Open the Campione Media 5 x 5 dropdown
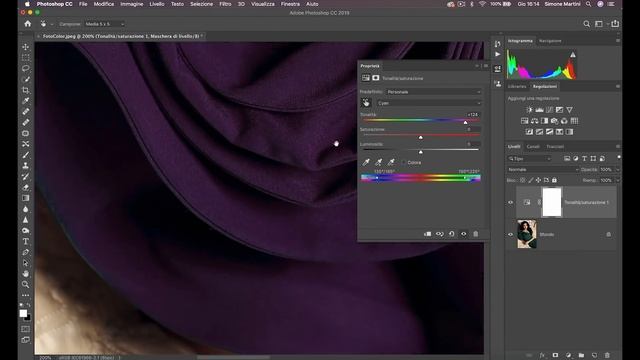This screenshot has height=360, width=640. [x=104, y=24]
